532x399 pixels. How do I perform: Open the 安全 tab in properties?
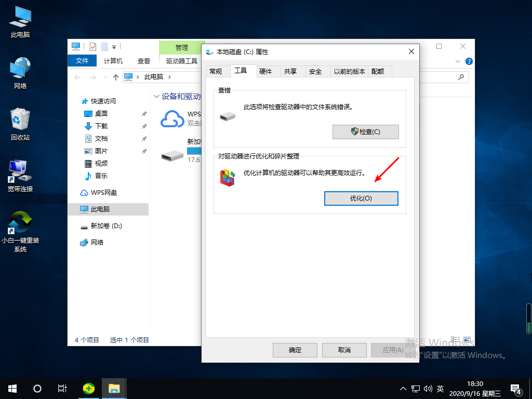(315, 72)
